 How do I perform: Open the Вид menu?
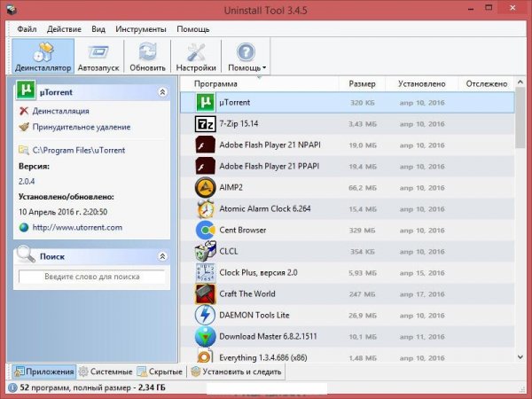tap(98, 29)
